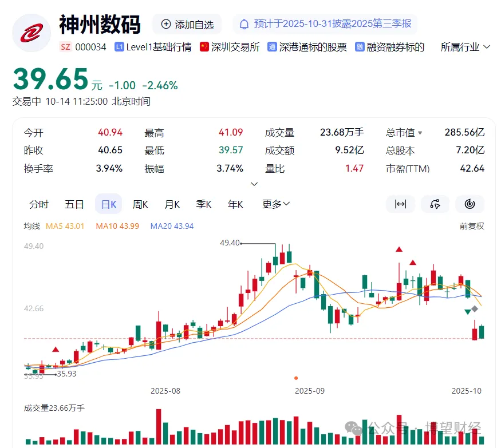The width and height of the screenshot is (497, 448).
Task: Click the chart range width icon
Action: pos(400,204)
